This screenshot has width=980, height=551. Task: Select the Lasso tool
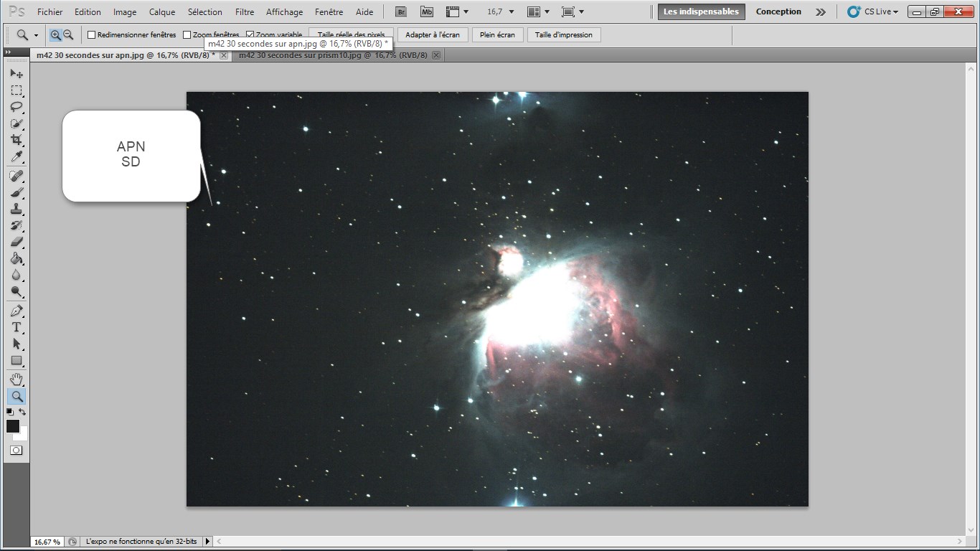[x=17, y=107]
